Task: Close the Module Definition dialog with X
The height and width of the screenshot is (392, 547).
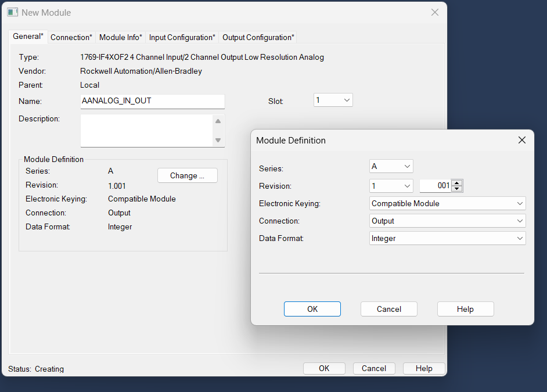Action: pyautogui.click(x=521, y=140)
